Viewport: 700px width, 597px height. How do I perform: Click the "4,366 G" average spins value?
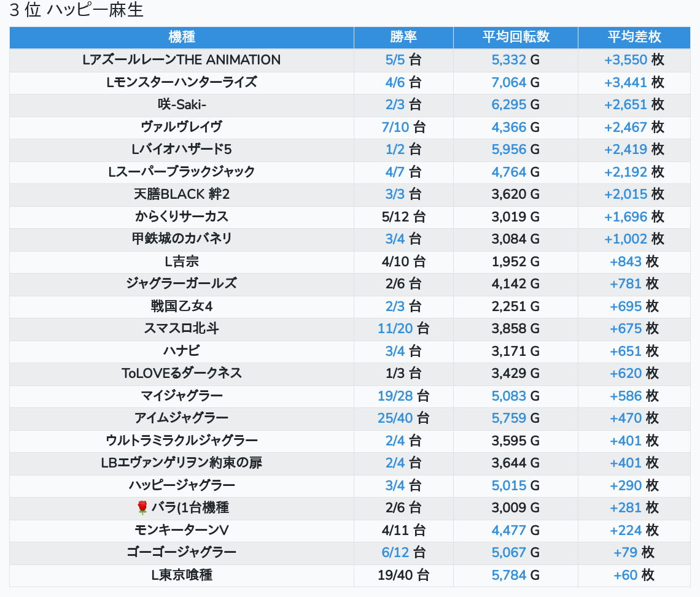516,127
